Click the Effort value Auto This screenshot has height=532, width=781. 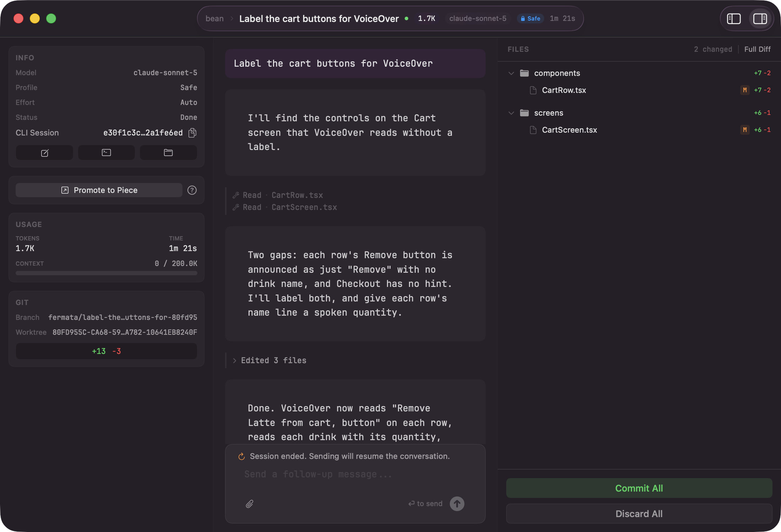(189, 102)
